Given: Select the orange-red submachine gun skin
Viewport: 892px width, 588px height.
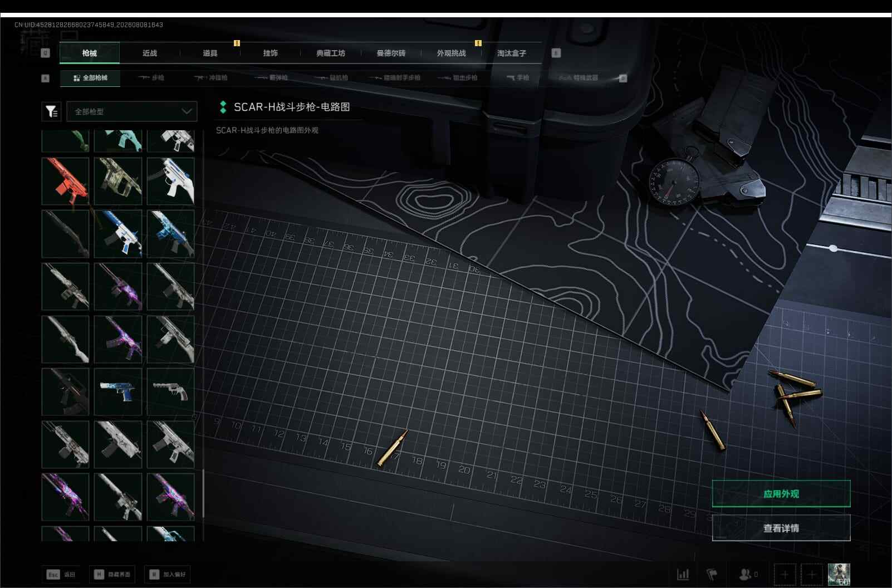Looking at the screenshot, I should [65, 181].
